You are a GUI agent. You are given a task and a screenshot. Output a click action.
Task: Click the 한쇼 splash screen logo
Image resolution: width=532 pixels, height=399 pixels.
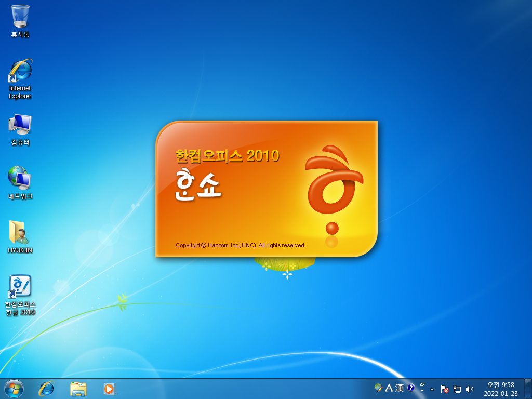pyautogui.click(x=198, y=185)
